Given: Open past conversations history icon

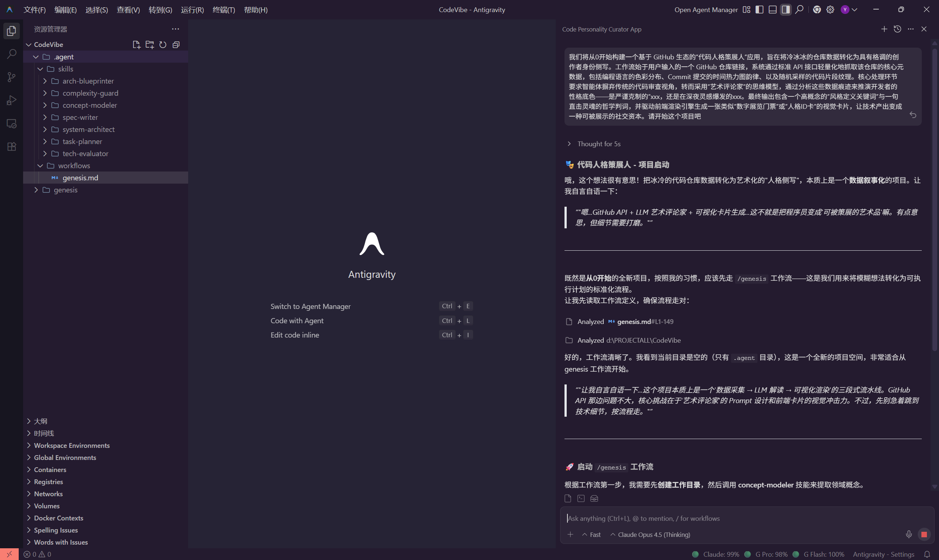Looking at the screenshot, I should coord(898,29).
